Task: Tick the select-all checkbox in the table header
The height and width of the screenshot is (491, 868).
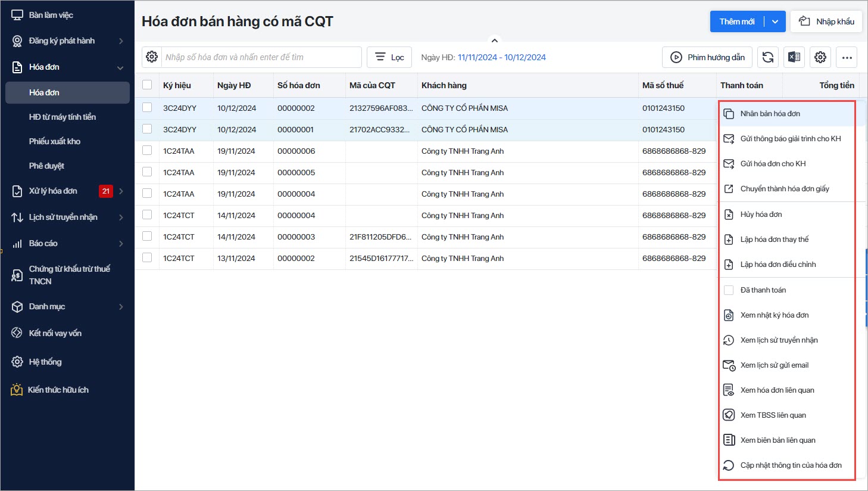Action: click(147, 85)
